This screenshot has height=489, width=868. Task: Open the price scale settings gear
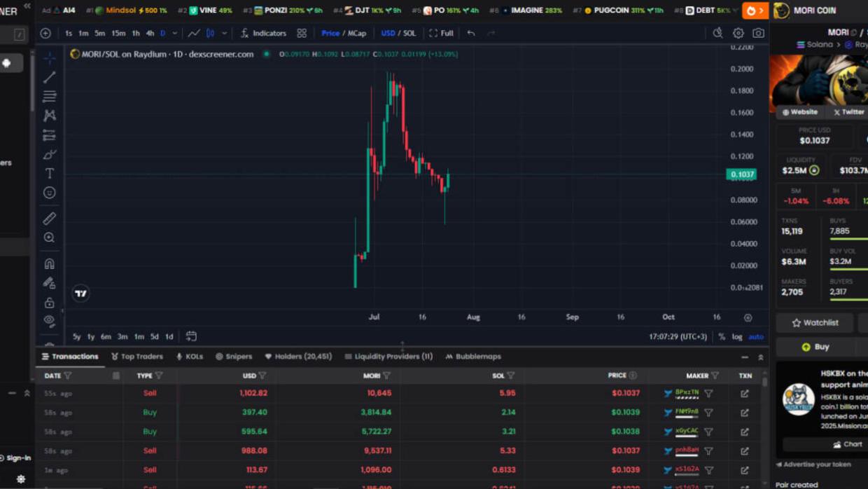[x=748, y=317]
